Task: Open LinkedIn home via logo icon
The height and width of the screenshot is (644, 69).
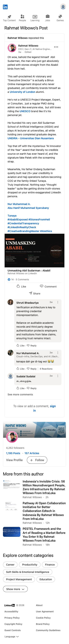Action: (x=5, y=7)
